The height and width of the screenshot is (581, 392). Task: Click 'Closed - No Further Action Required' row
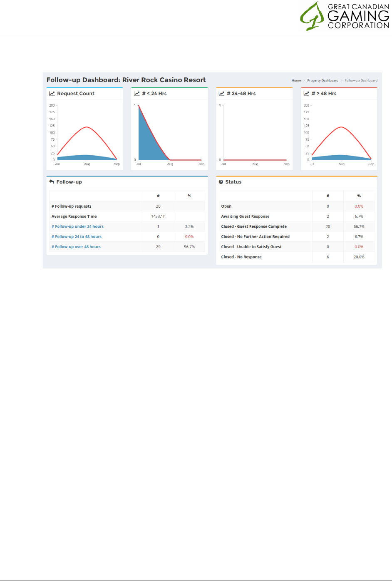pos(297,236)
